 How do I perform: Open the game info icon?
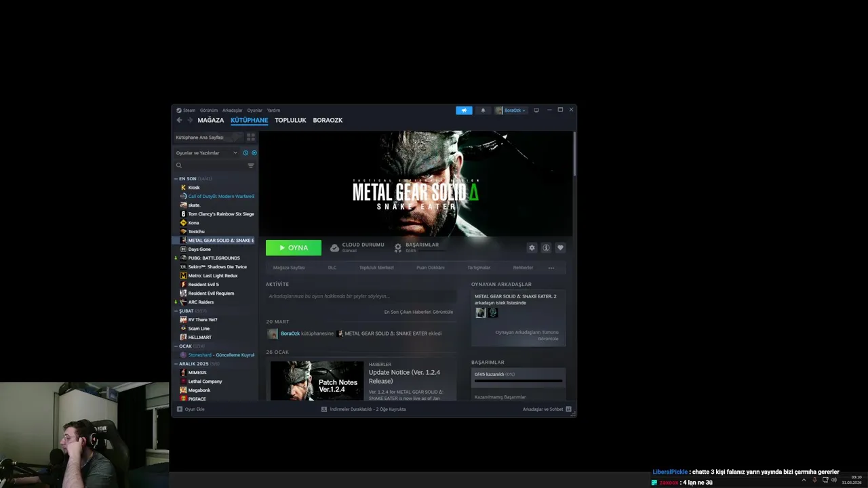(546, 248)
